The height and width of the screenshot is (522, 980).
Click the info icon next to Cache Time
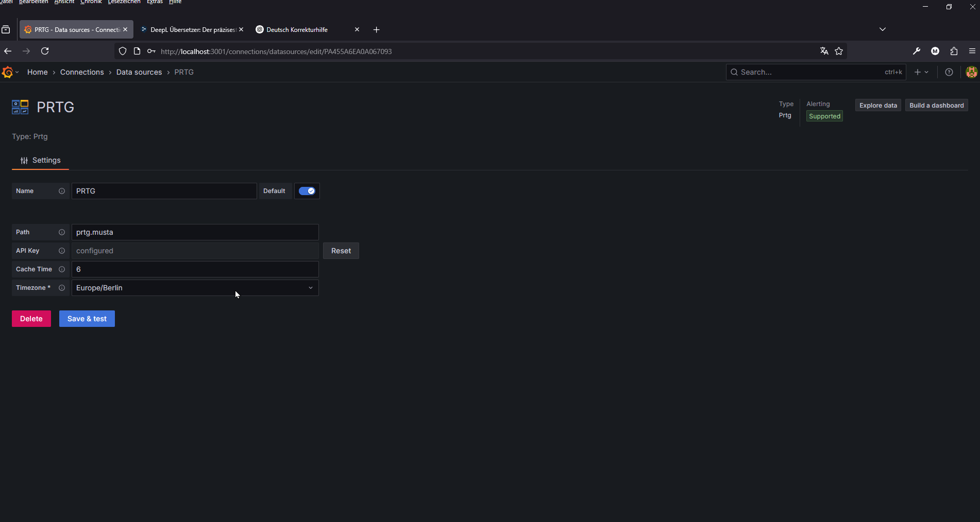click(62, 269)
